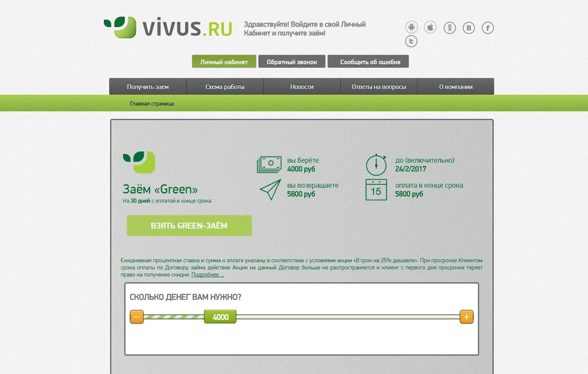This screenshot has width=588, height=374.
Task: Go to Главная страница breadcrumb
Action: point(152,103)
